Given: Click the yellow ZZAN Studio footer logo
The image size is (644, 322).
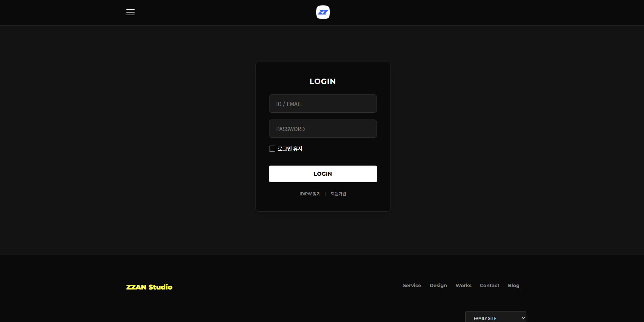Looking at the screenshot, I should pyautogui.click(x=149, y=287).
